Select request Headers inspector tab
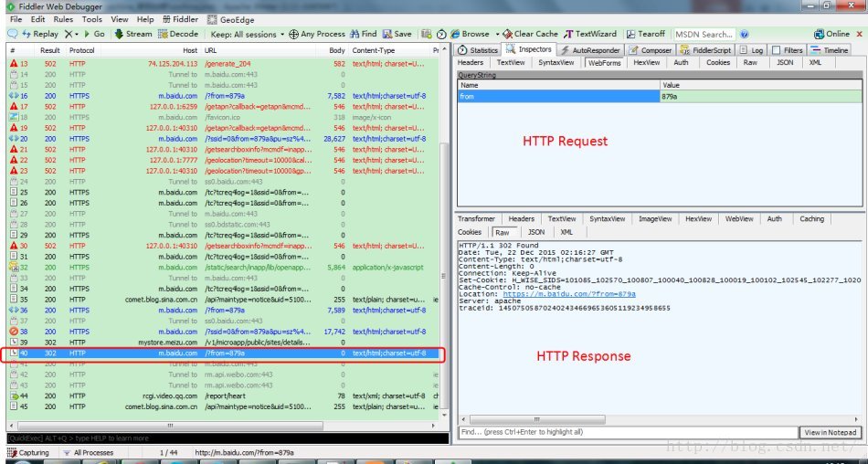This screenshot has height=464, width=868. pyautogui.click(x=471, y=63)
